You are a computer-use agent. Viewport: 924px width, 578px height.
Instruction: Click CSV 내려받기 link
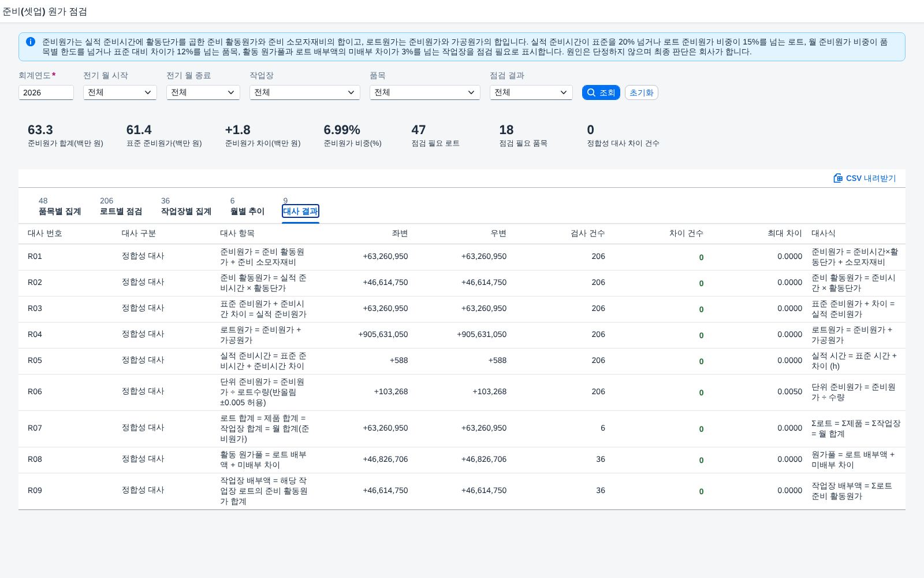865,178
